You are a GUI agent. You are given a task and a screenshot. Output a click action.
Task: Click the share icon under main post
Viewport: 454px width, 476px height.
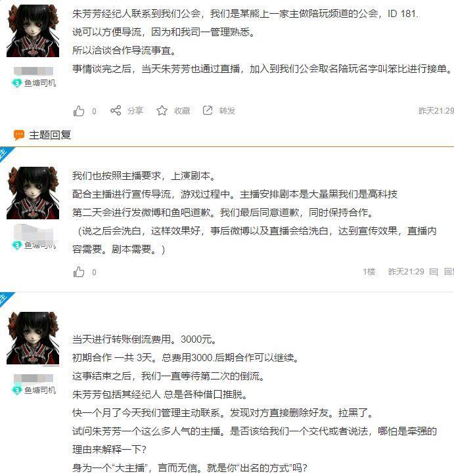(x=116, y=110)
